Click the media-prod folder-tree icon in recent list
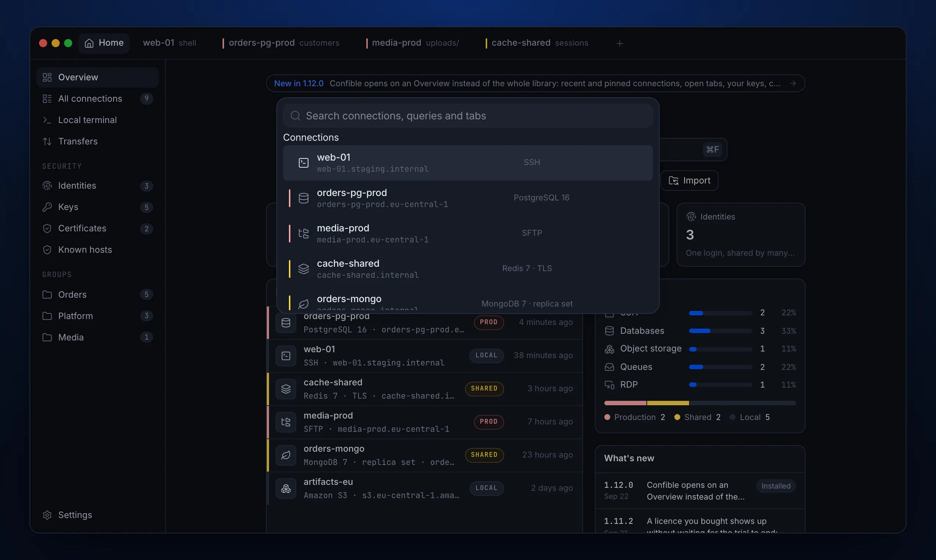 click(286, 422)
